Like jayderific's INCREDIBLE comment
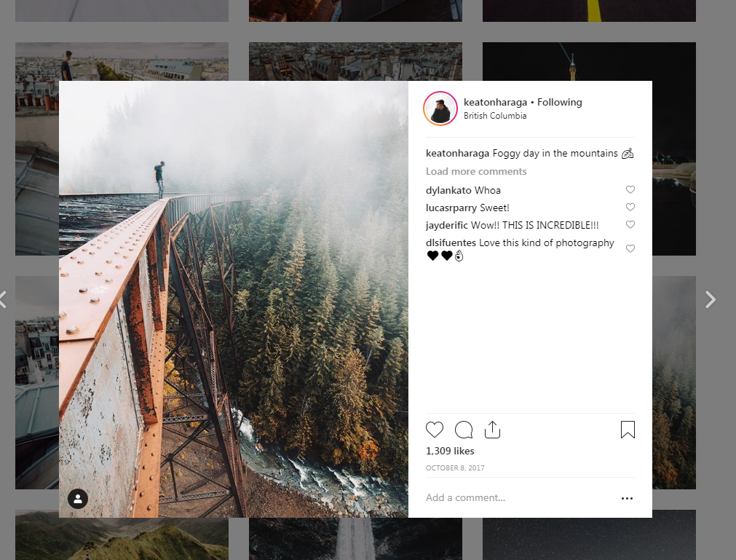This screenshot has height=560, width=736. point(630,224)
